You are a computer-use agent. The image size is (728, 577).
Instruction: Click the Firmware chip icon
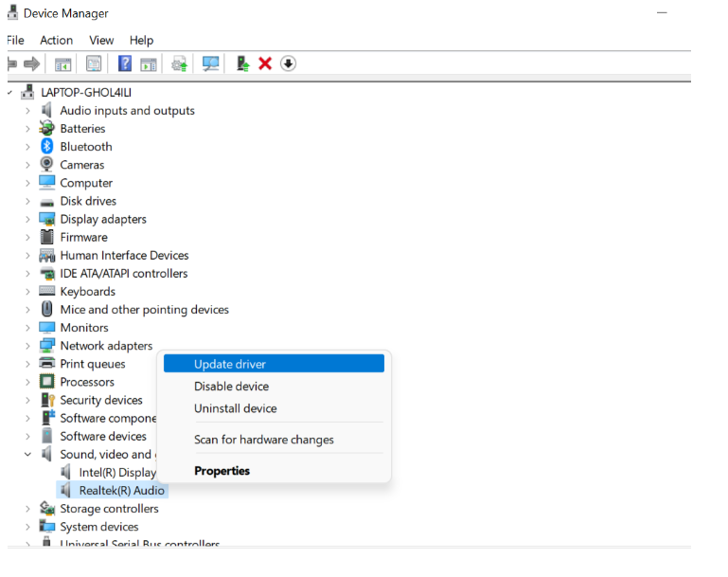click(x=47, y=237)
